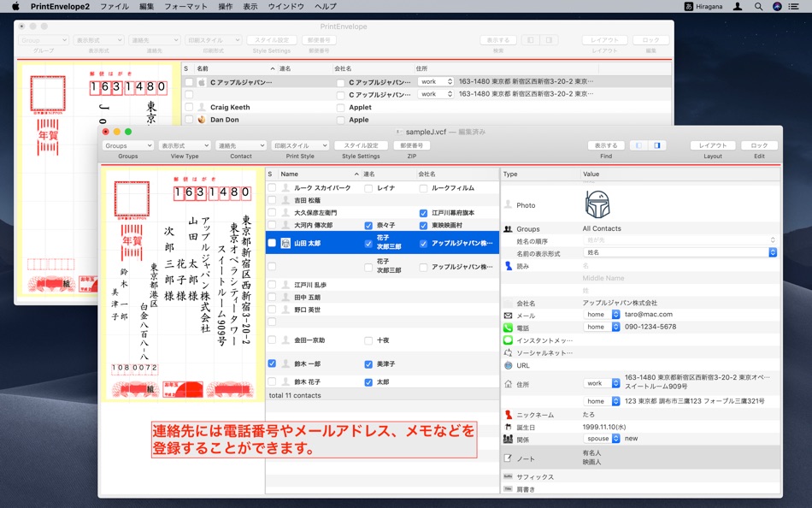Check the select box for 吉田 松蔭
The image size is (812, 508).
click(x=272, y=200)
